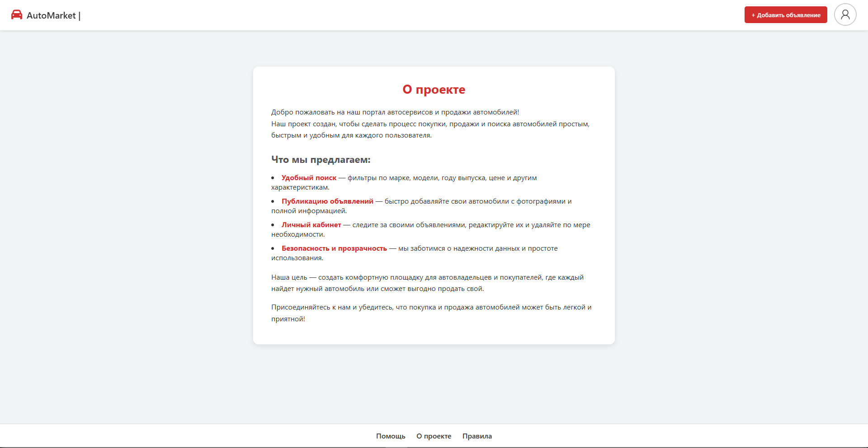This screenshot has height=448, width=868.
Task: Click the "Добро пожаловать" welcome sentence
Action: click(x=395, y=112)
